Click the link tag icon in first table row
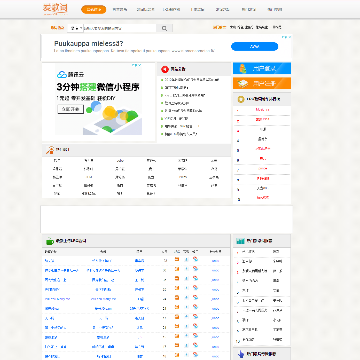This screenshot has height=360, width=360. pos(196,259)
